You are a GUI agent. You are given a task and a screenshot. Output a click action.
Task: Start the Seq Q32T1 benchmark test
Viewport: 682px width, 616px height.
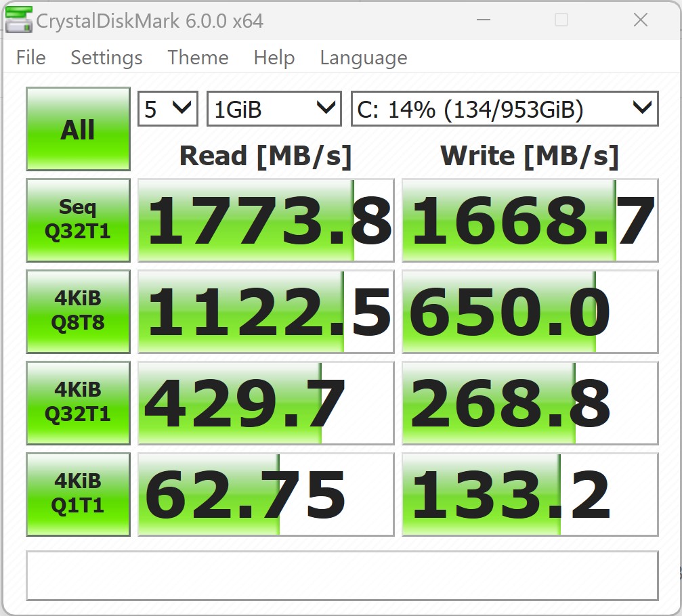(x=78, y=220)
